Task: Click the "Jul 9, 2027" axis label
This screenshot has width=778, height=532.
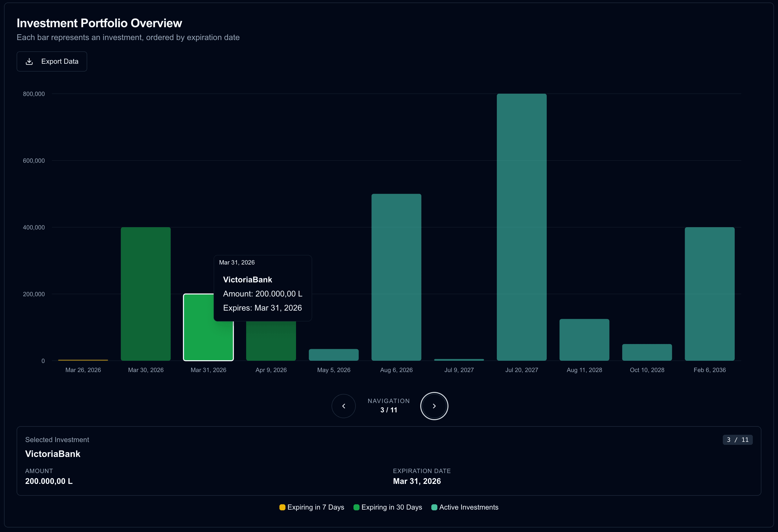Action: tap(459, 370)
